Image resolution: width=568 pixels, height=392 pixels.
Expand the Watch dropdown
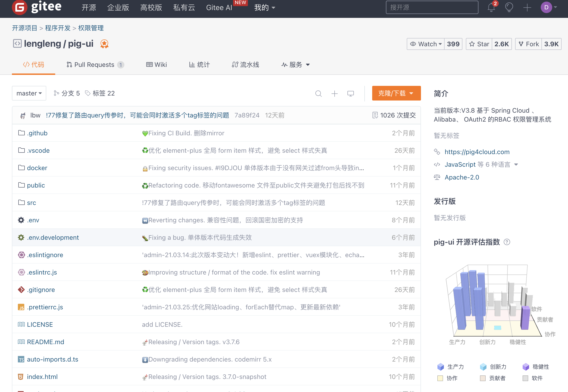426,44
